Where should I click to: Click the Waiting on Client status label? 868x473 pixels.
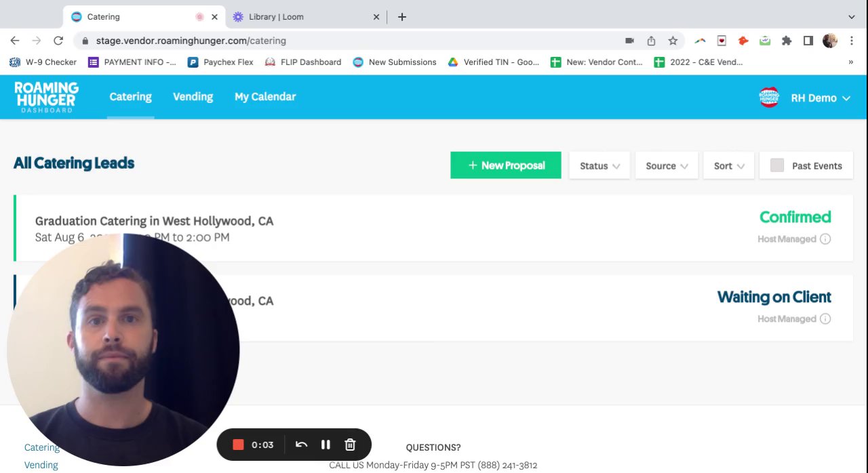[774, 297]
